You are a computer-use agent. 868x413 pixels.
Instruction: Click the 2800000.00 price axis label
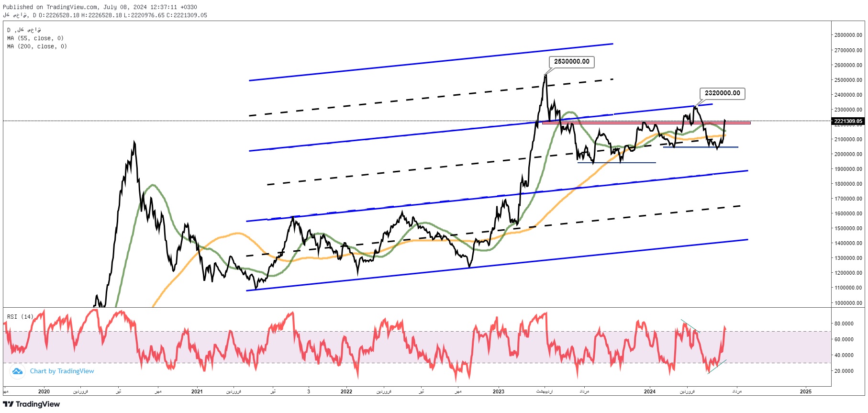click(848, 35)
